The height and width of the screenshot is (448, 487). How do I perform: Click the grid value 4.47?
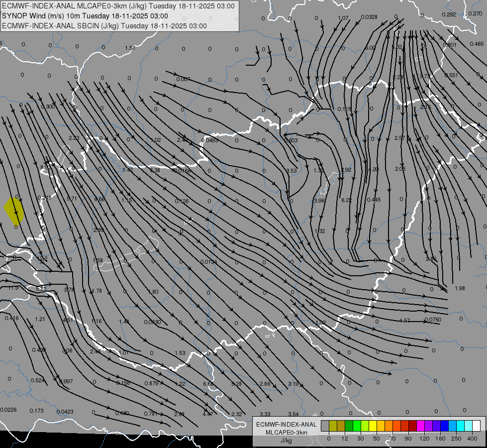point(208,414)
